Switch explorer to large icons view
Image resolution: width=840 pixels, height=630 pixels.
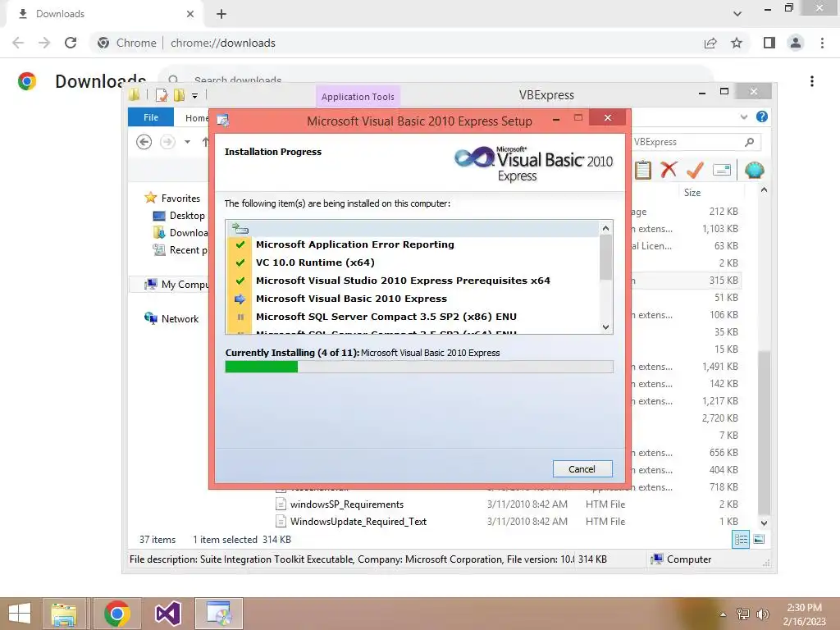[759, 540]
